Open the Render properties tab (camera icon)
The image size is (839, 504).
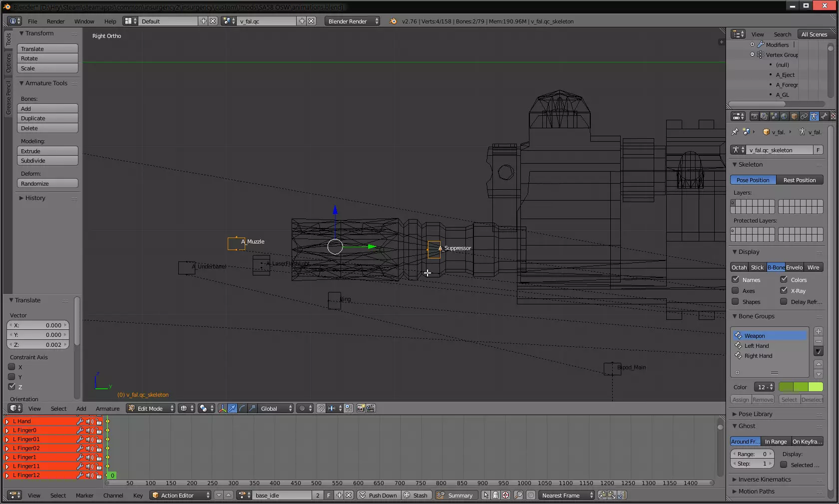[x=754, y=116]
